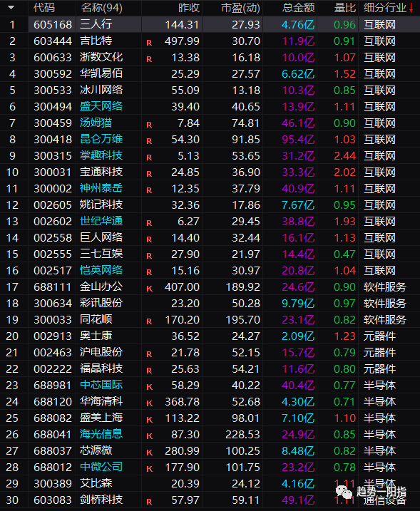Image resolution: width=420 pixels, height=511 pixels.
Task: Select stock 中微公司
Action: tap(101, 467)
